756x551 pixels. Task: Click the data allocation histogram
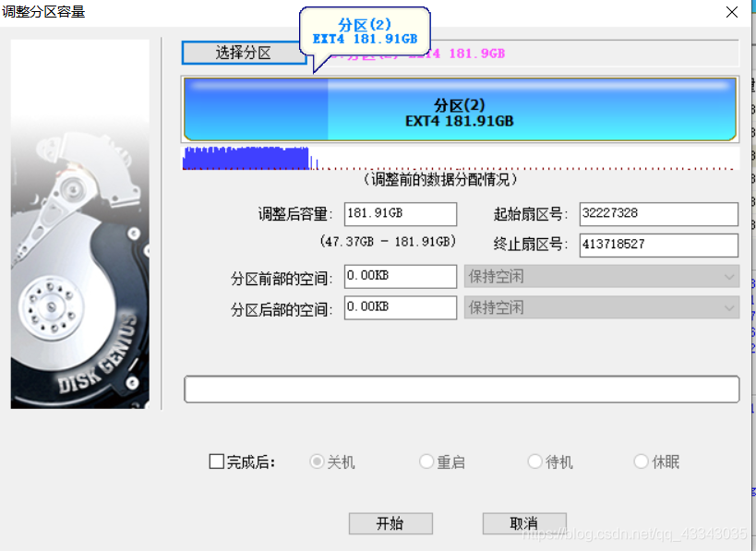(460, 158)
